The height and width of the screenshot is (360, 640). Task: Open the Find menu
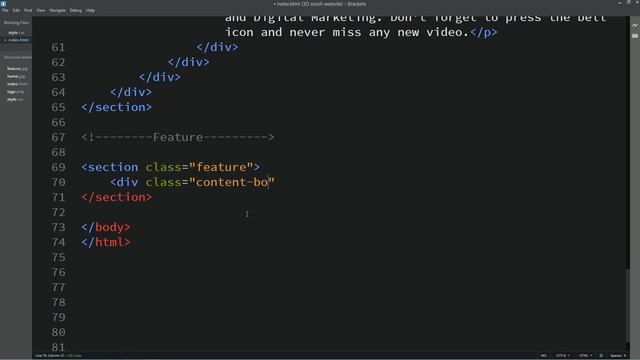pyautogui.click(x=28, y=10)
